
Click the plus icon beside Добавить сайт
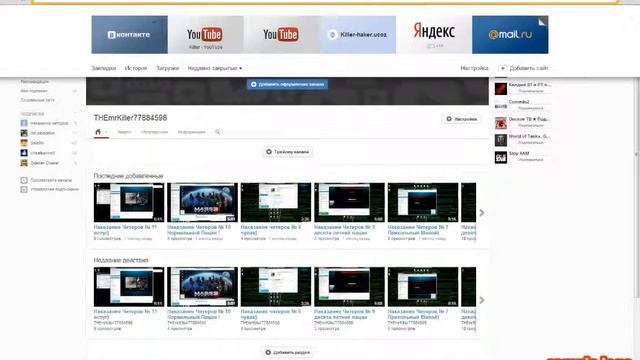point(502,68)
